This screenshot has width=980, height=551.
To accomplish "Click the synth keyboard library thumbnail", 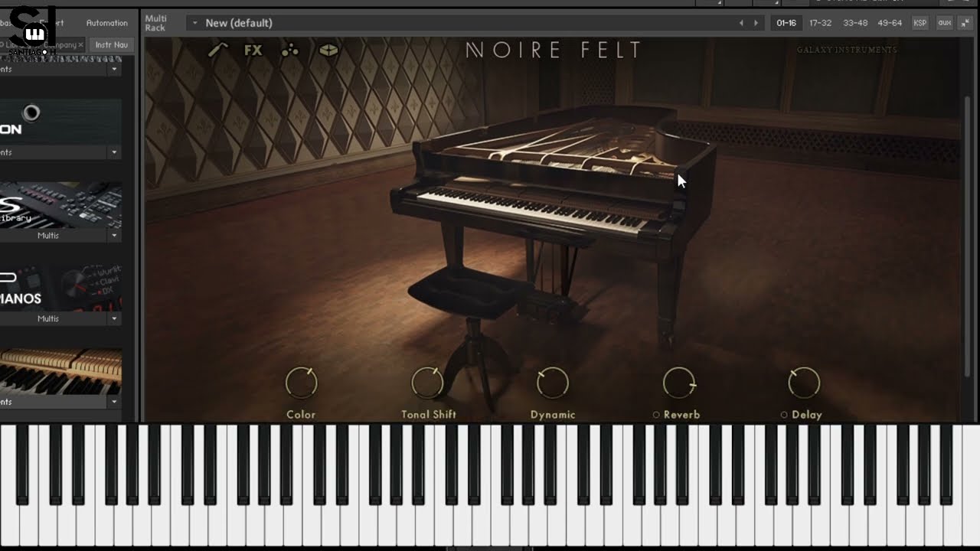I will pos(60,205).
